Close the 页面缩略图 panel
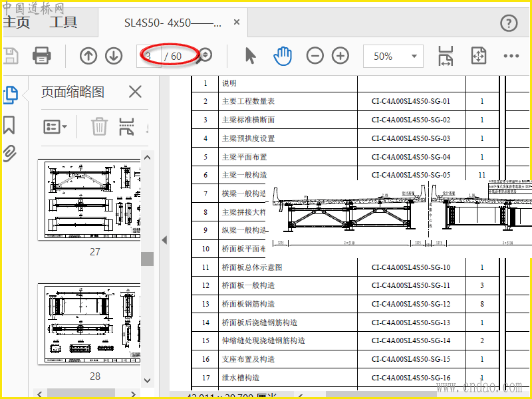This screenshot has height=399, width=532. click(x=135, y=92)
